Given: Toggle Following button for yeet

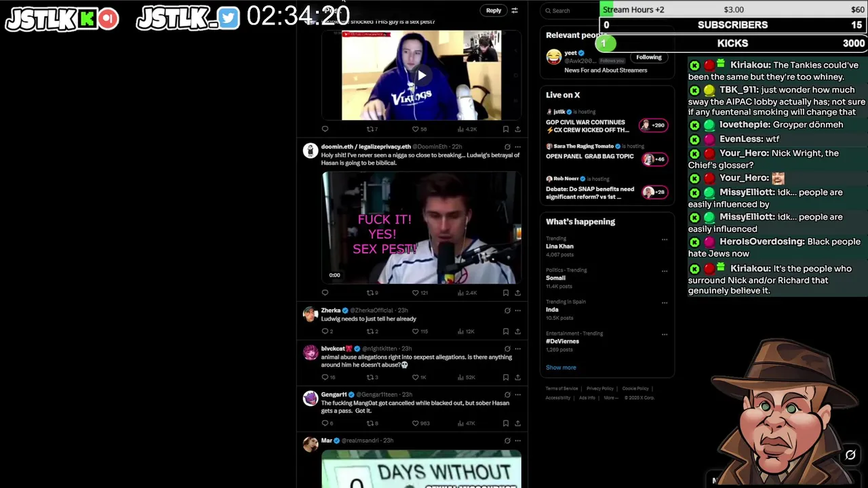Looking at the screenshot, I should click(x=649, y=57).
